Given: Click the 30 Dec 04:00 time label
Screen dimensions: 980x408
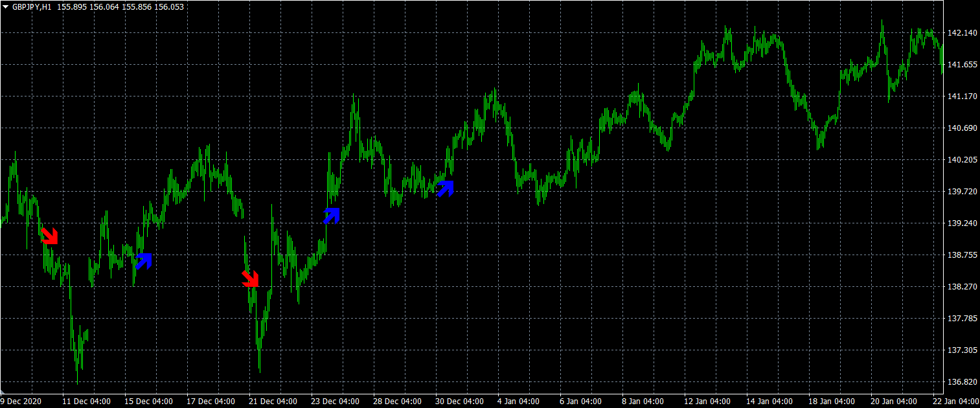Looking at the screenshot, I should (x=459, y=402).
